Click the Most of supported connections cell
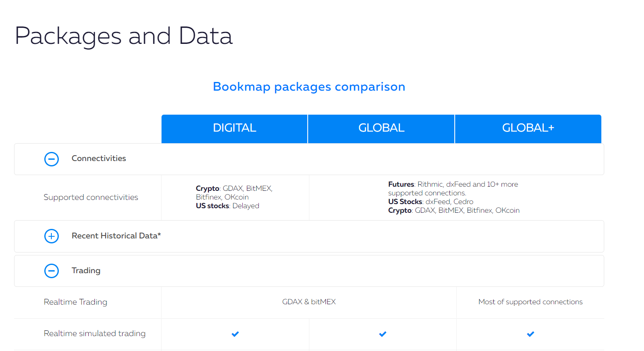The image size is (644, 351). [530, 302]
